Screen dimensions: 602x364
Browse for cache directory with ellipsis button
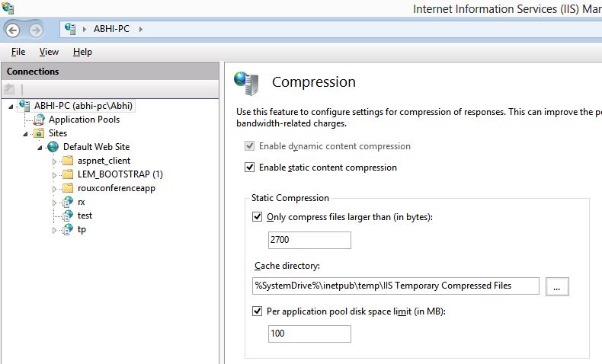557,286
